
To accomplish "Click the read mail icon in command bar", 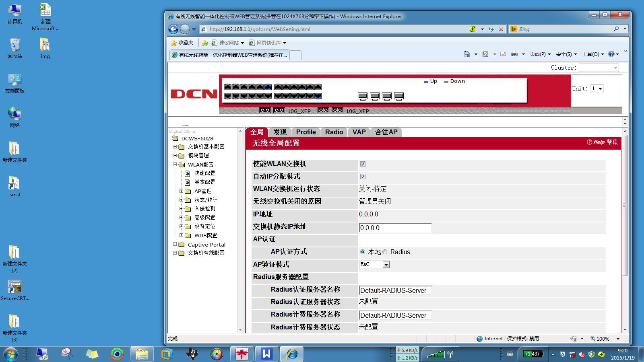I will (503, 54).
